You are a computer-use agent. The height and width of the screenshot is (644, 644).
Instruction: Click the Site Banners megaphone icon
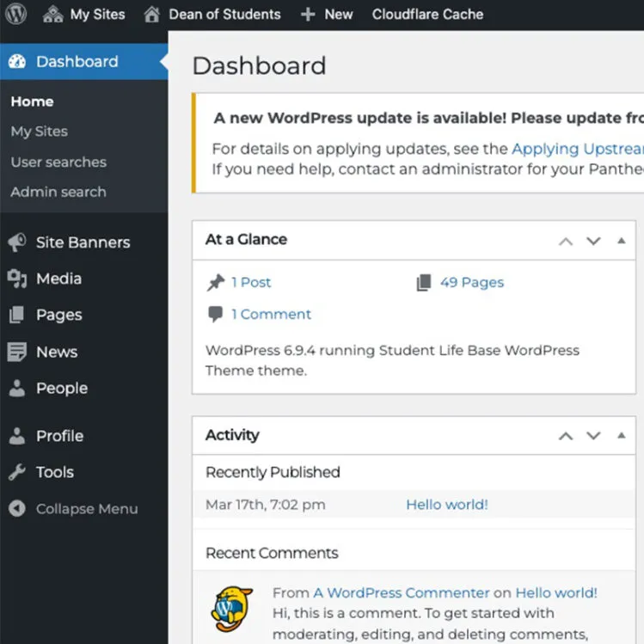point(17,242)
